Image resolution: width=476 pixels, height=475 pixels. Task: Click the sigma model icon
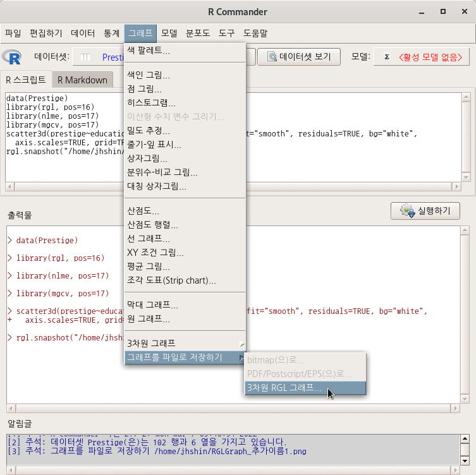pos(387,57)
